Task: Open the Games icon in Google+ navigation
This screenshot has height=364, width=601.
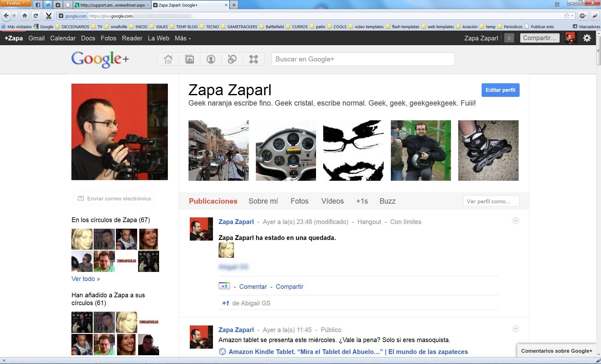Action: (x=253, y=59)
